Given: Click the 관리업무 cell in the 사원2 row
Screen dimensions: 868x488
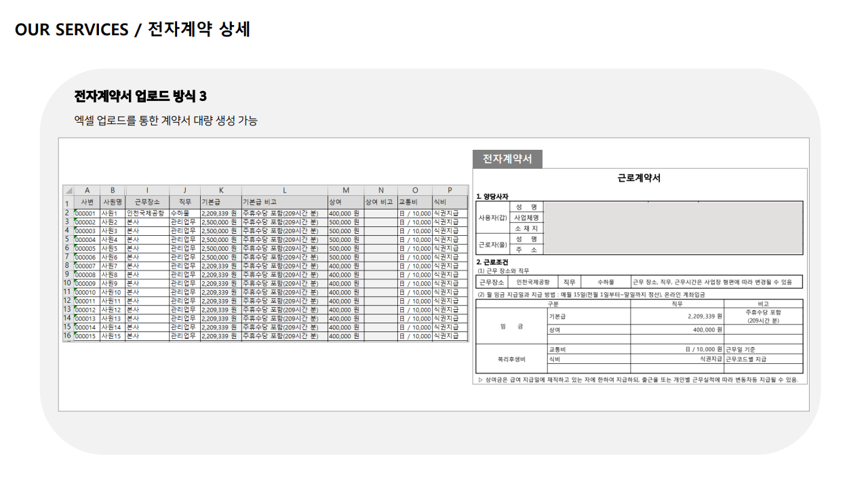Looking at the screenshot, I should tap(184, 222).
